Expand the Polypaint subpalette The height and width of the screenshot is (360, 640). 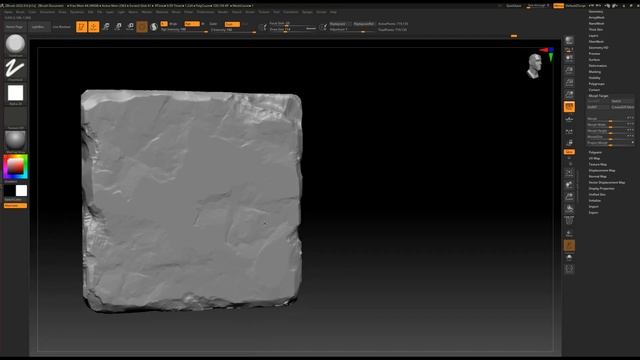[595, 152]
